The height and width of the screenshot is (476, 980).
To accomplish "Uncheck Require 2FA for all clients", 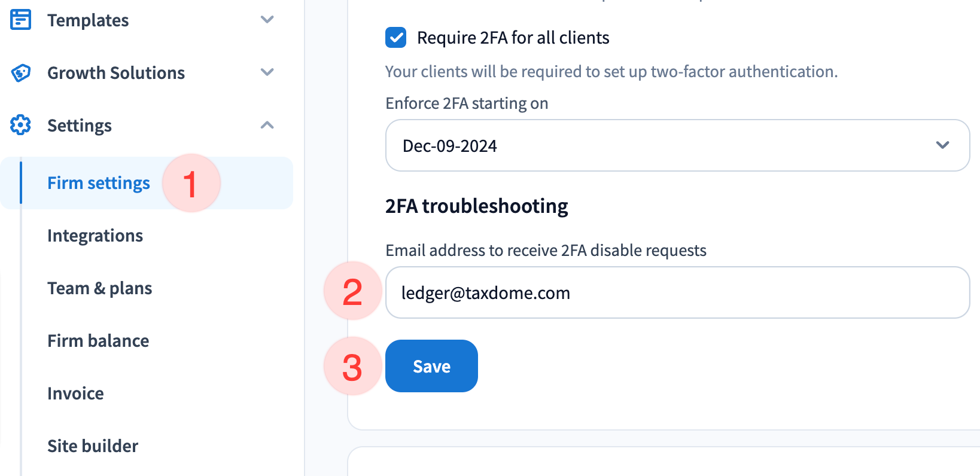I will pyautogui.click(x=396, y=38).
